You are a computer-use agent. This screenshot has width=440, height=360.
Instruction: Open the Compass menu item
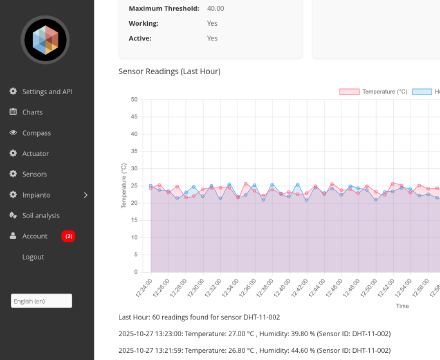pos(36,133)
